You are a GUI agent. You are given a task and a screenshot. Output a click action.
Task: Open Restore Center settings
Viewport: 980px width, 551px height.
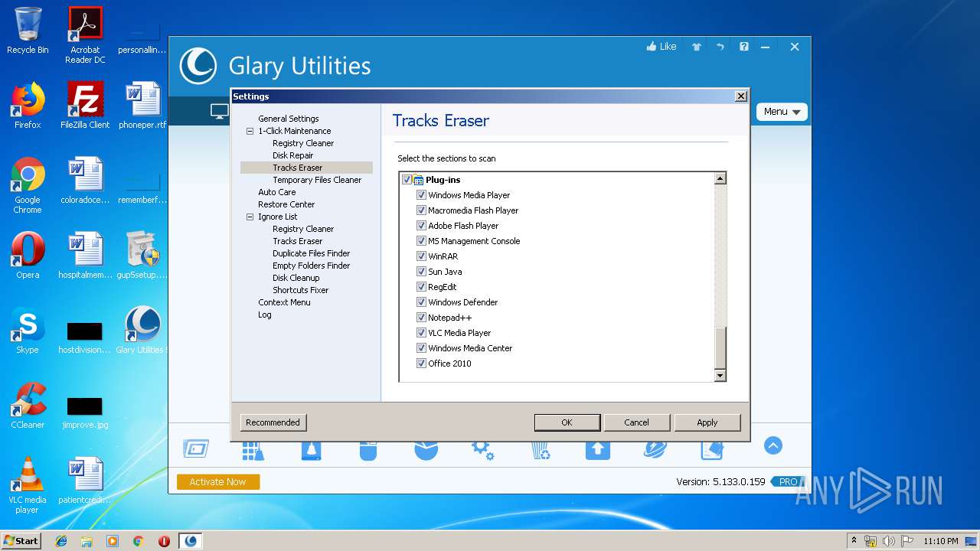pyautogui.click(x=286, y=204)
